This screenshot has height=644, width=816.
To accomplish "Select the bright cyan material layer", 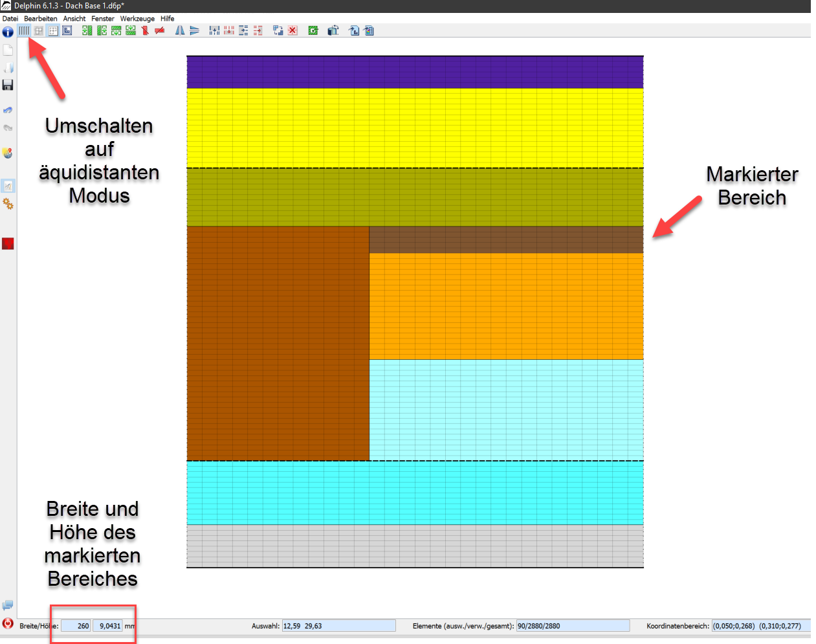I will [415, 493].
